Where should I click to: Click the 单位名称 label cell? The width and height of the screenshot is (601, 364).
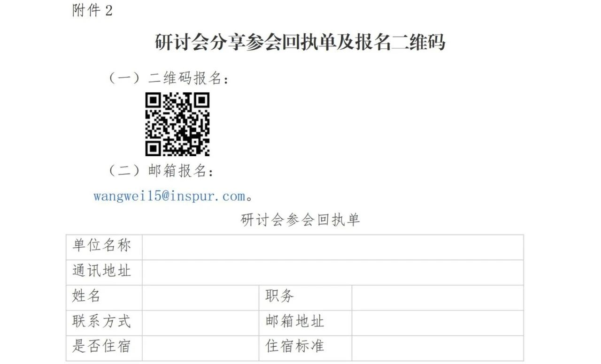click(104, 247)
